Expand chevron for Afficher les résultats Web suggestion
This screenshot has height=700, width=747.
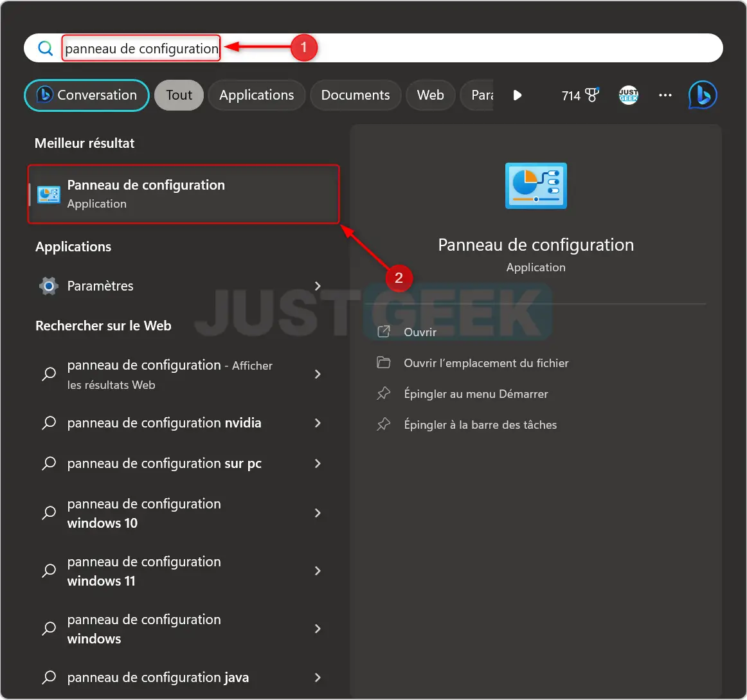[x=318, y=375]
